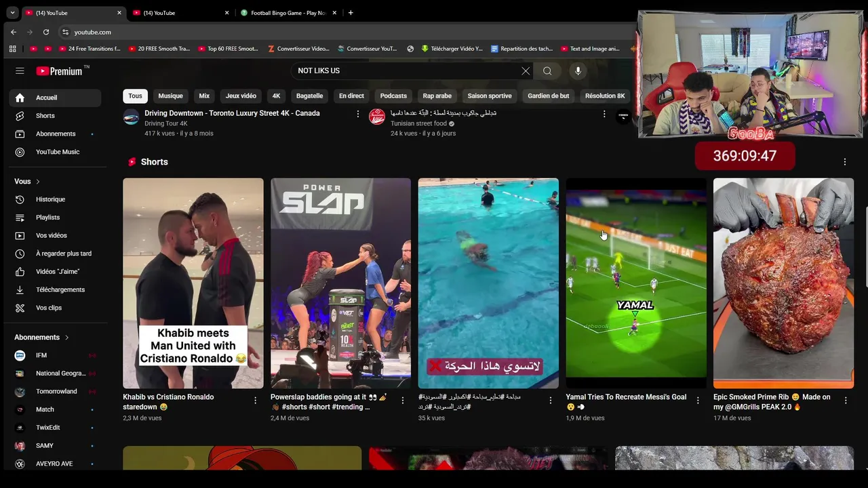The width and height of the screenshot is (868, 488).
Task: Select the Bagatelle filter chip
Action: point(309,96)
